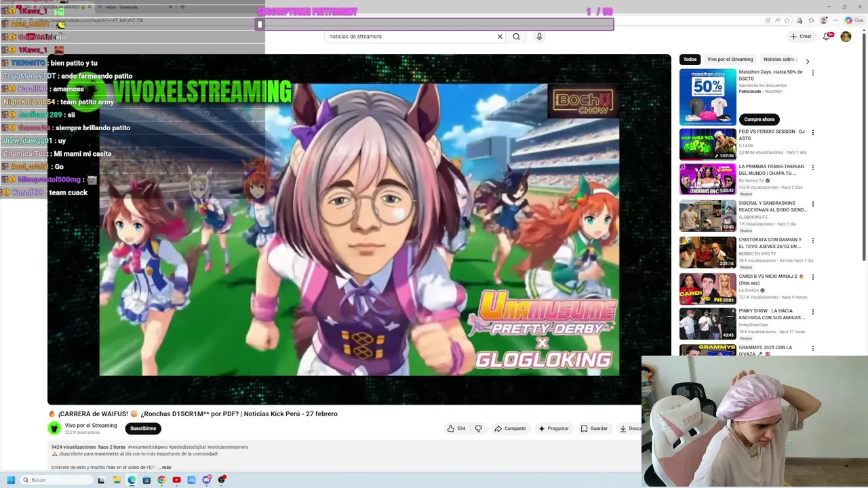Open options for LA PRIMERA TRANS-THERIAN video
Screen dimensions: 868x488
[812, 167]
